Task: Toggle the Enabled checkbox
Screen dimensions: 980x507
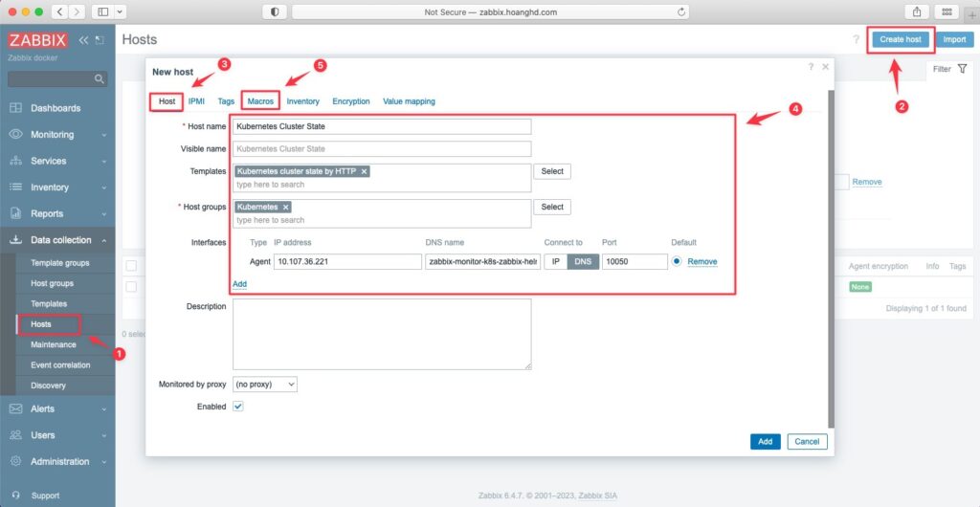Action: click(238, 407)
